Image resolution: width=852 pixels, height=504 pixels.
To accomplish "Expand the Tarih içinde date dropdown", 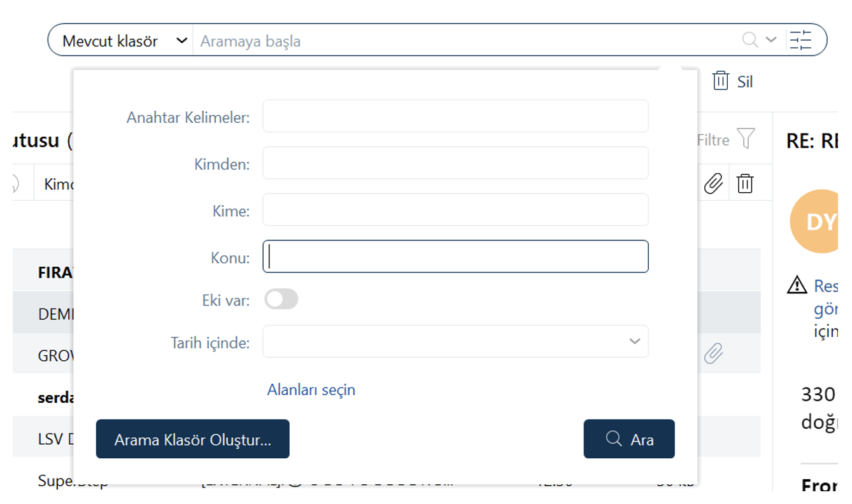I will pyautogui.click(x=455, y=341).
